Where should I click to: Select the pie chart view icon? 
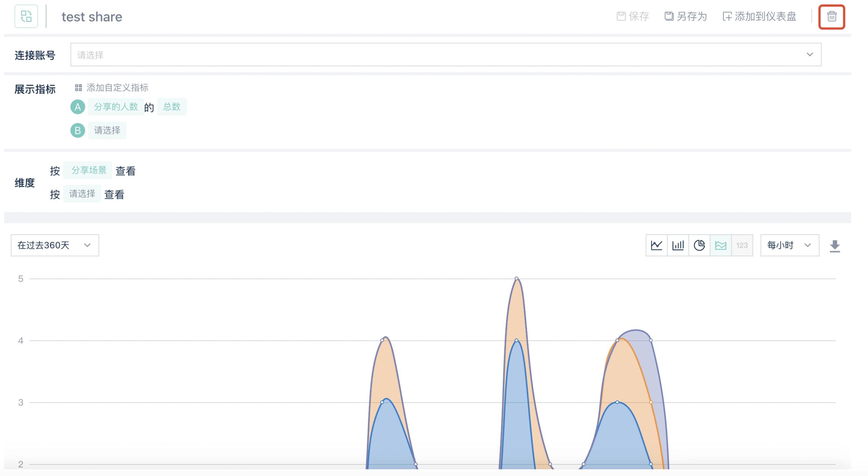coord(699,245)
